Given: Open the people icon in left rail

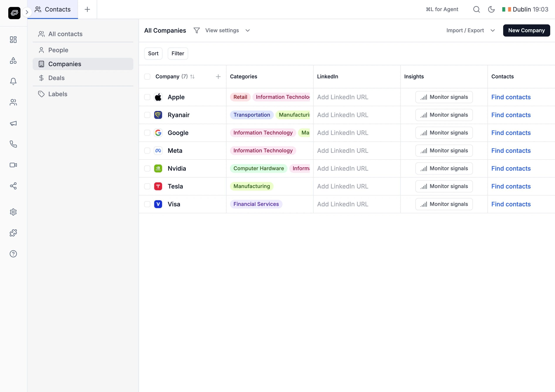Looking at the screenshot, I should pos(13,103).
